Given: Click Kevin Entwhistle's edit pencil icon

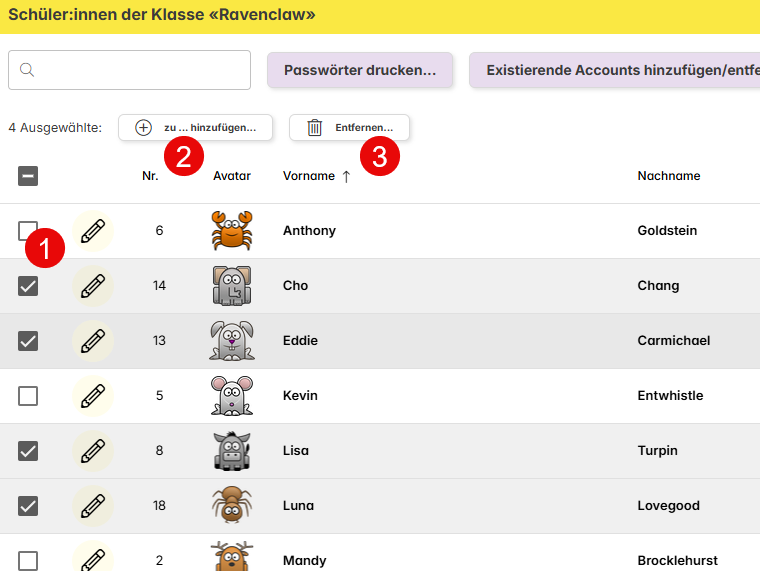Looking at the screenshot, I should pyautogui.click(x=92, y=396).
